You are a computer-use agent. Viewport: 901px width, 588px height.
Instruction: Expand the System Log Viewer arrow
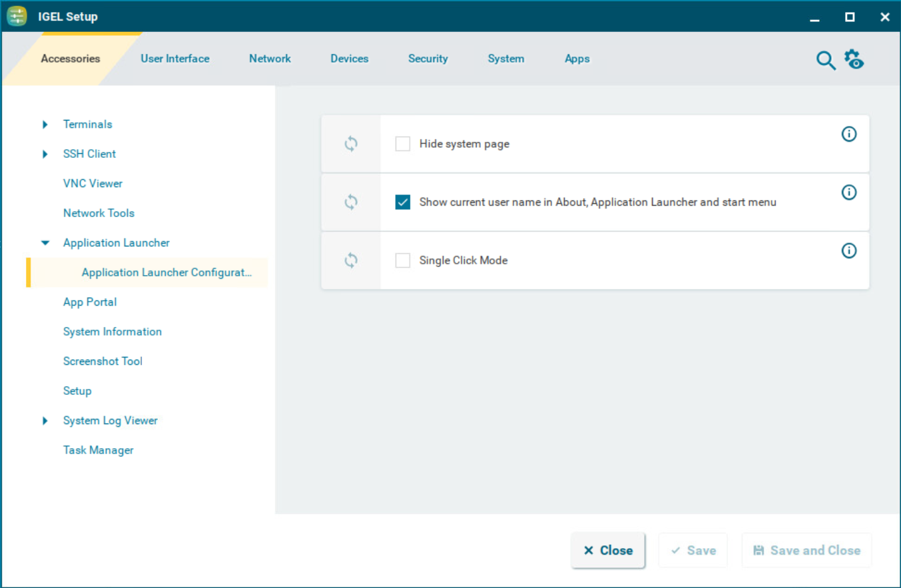45,421
